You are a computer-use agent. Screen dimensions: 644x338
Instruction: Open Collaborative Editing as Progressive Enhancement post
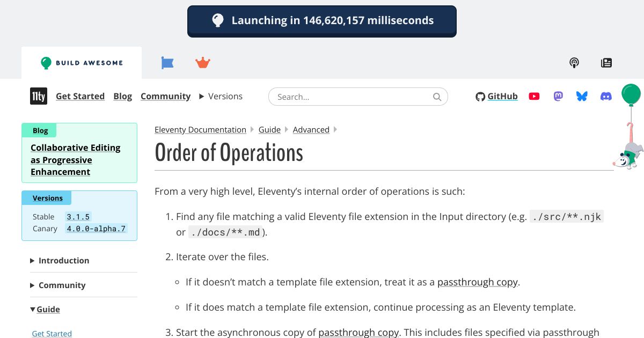pos(75,160)
